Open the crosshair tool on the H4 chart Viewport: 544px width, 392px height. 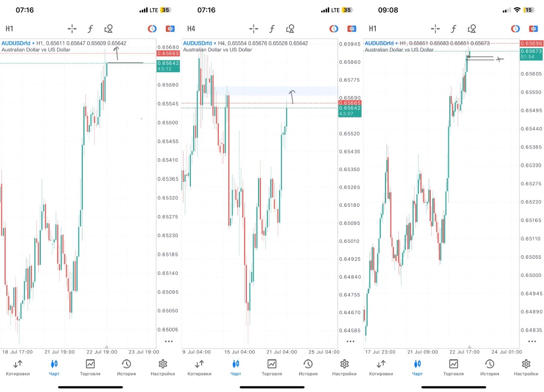(x=254, y=28)
